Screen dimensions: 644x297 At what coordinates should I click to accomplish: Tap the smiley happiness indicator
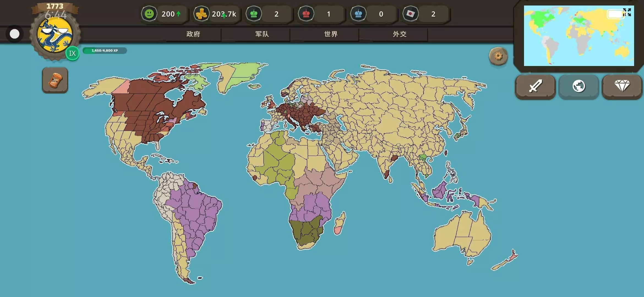(149, 14)
